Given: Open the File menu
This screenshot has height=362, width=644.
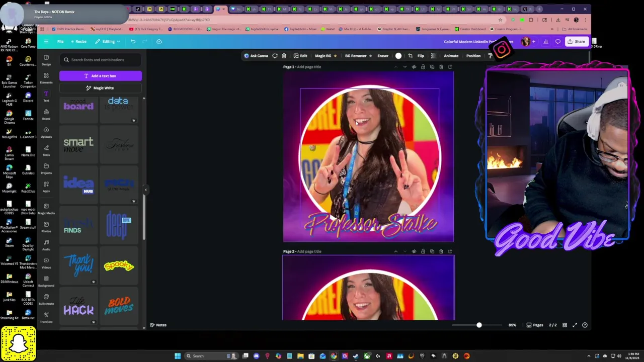Looking at the screenshot, I should (60, 41).
